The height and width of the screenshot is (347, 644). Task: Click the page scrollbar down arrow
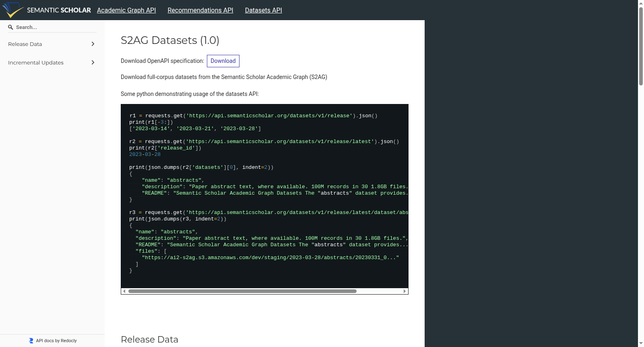pyautogui.click(x=641, y=343)
